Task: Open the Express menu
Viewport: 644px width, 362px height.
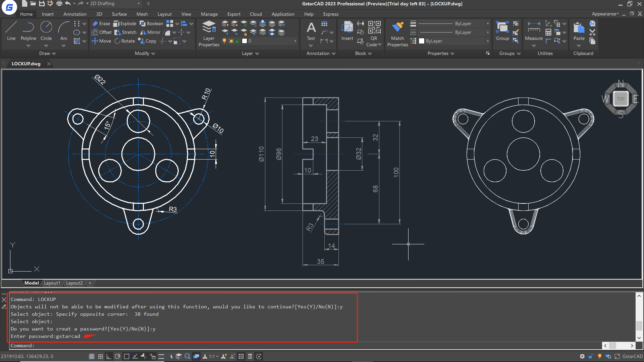Action: click(x=330, y=14)
